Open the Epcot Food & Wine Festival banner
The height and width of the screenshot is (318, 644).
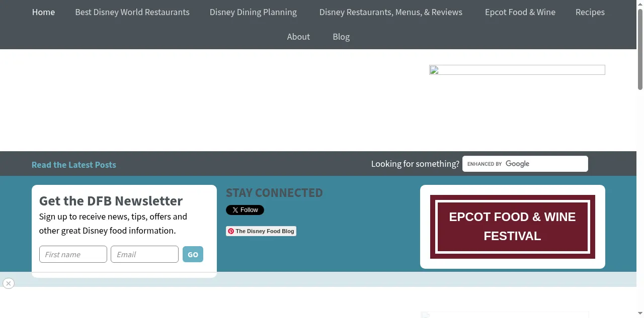(x=513, y=227)
